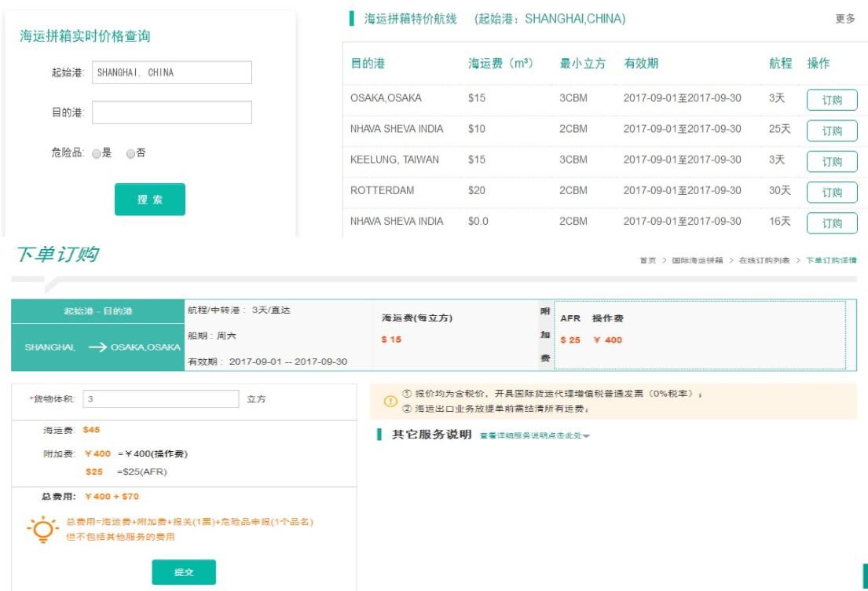Click the lightbulb tip icon beside 总费用 note

tap(42, 530)
